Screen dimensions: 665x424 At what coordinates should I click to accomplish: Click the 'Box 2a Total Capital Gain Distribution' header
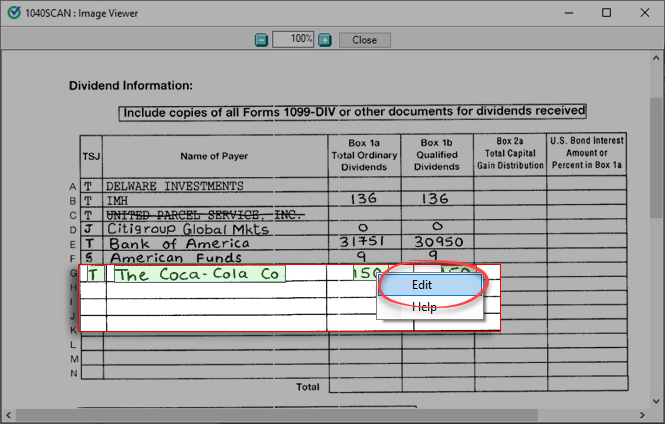510,153
